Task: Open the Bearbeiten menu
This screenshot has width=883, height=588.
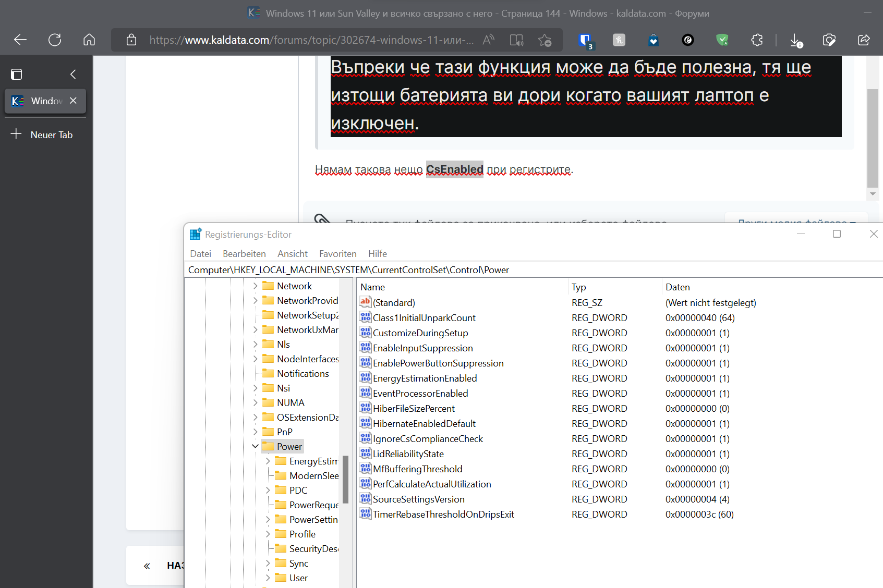Action: [x=244, y=254]
